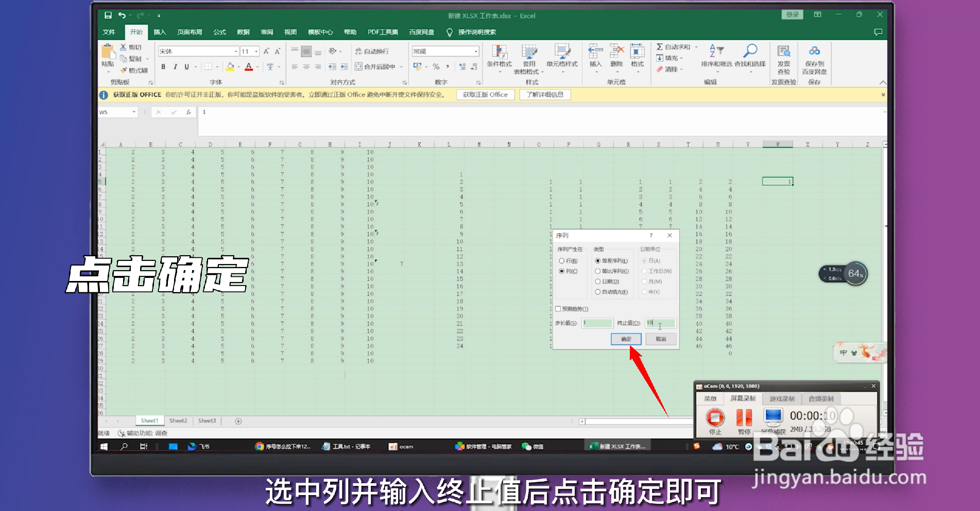This screenshot has height=511, width=980.
Task: Toggle bold formatting
Action: click(162, 67)
